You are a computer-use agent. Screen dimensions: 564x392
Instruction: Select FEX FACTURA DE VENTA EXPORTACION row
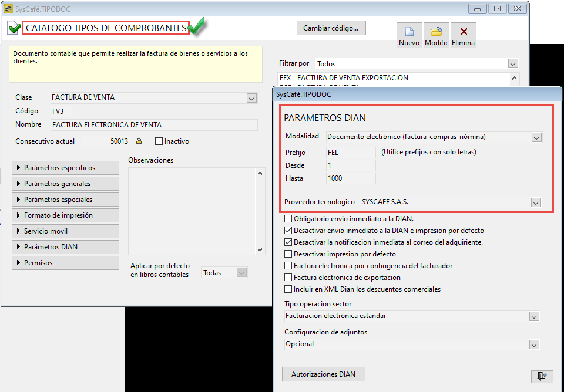(393, 78)
